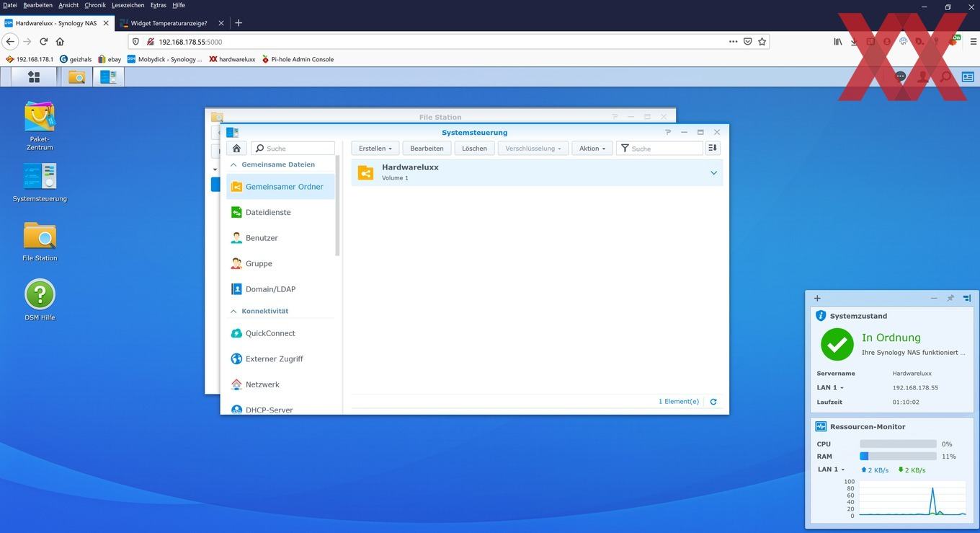This screenshot has height=533, width=980.
Task: Minimize the widget panel
Action: (x=934, y=298)
